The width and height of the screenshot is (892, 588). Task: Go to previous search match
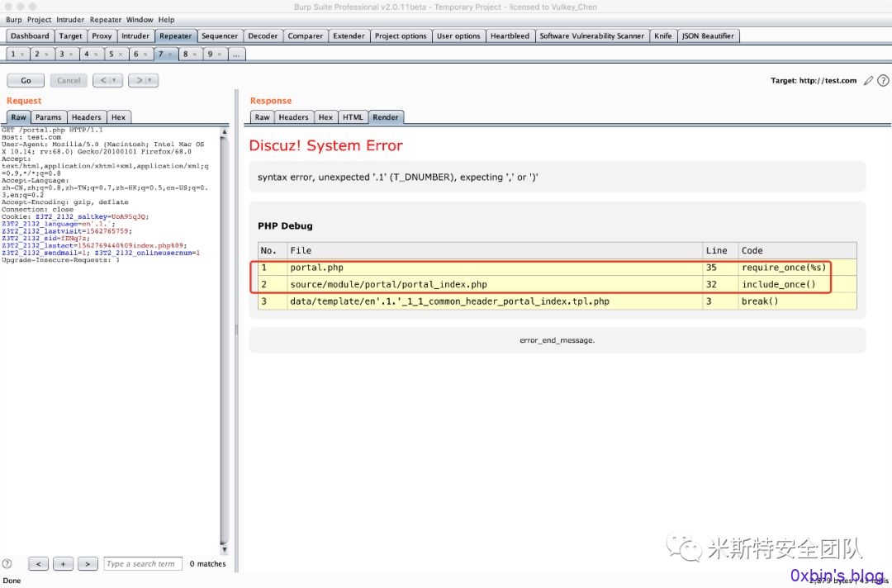(38, 563)
